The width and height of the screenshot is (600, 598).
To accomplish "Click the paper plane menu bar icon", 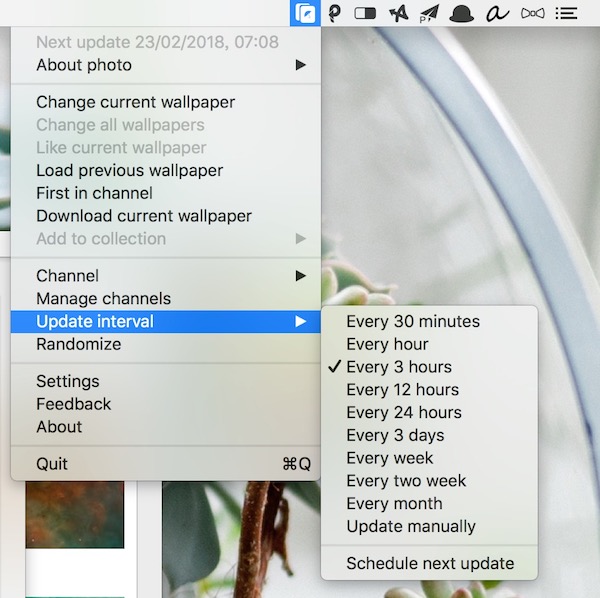I will tap(429, 13).
